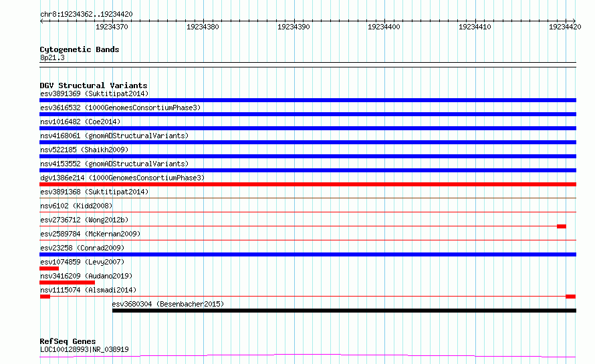The image size is (595, 364).
Task: Click the esv23258 (Conrad2009) label
Action: coord(82,248)
